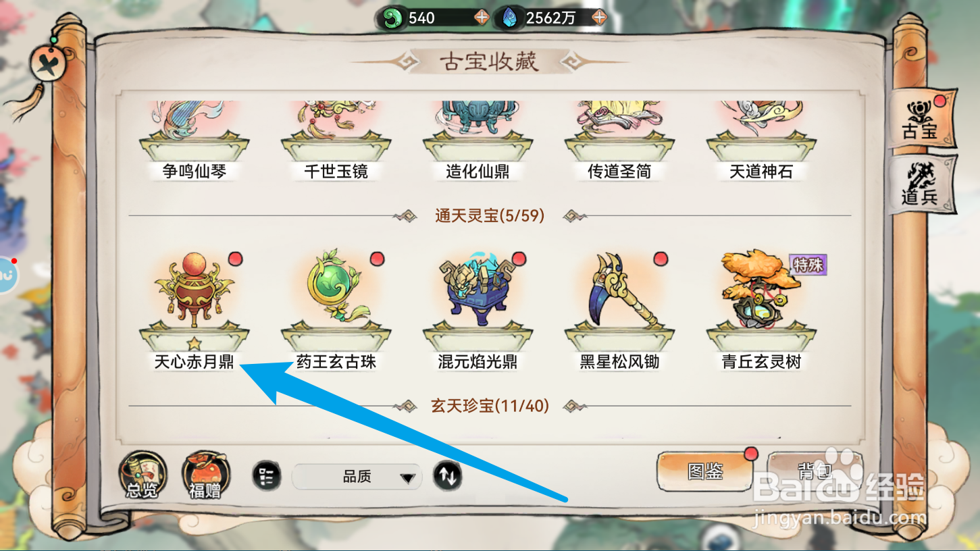Open the 总览 overview icon
Screen dimensions: 980x551
[142, 476]
